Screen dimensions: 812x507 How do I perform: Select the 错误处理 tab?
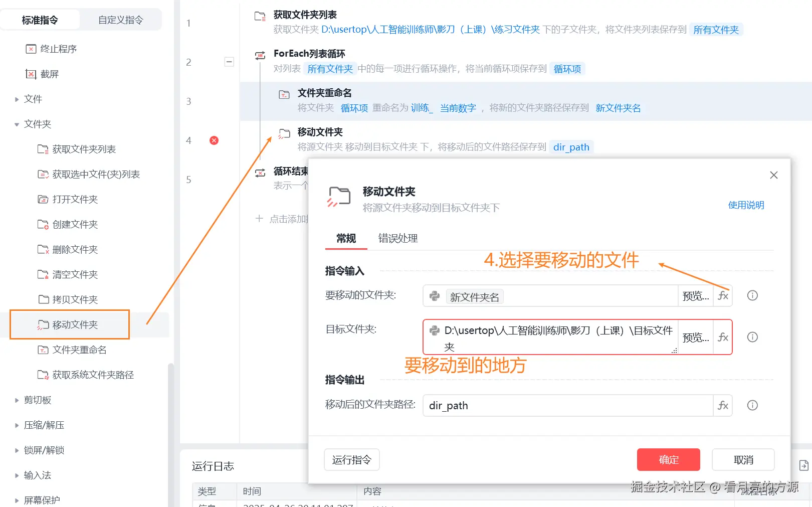coord(398,238)
